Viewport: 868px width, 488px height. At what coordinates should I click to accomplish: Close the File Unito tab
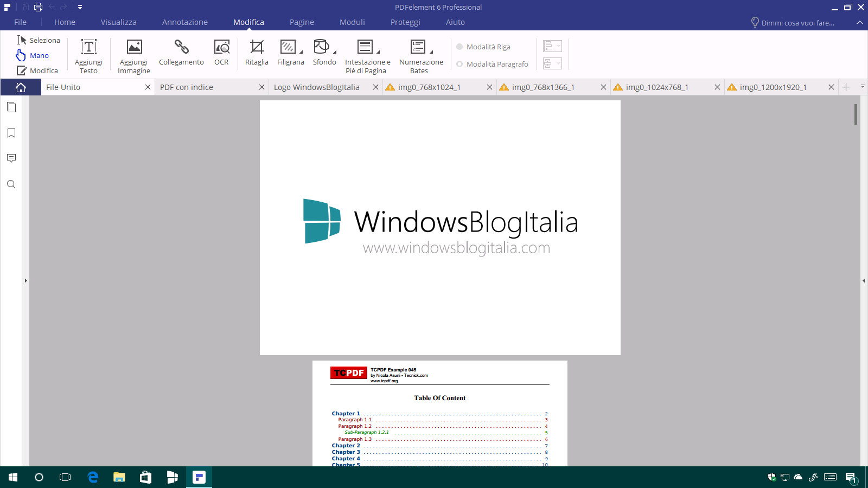[x=148, y=87]
